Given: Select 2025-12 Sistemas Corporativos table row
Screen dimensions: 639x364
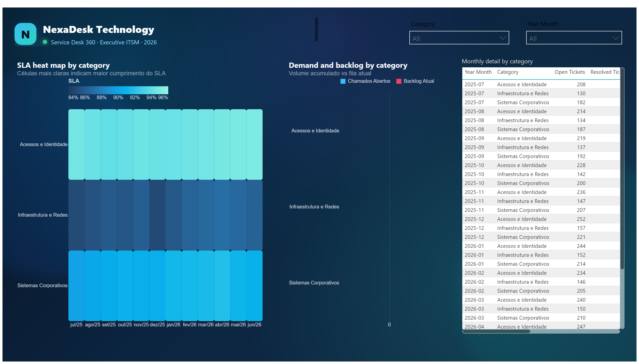Looking at the screenshot, I should (x=541, y=237).
